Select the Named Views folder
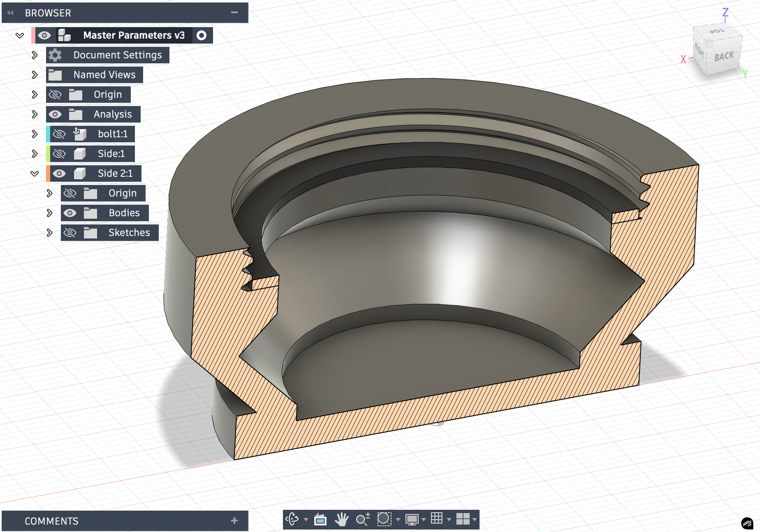 104,74
